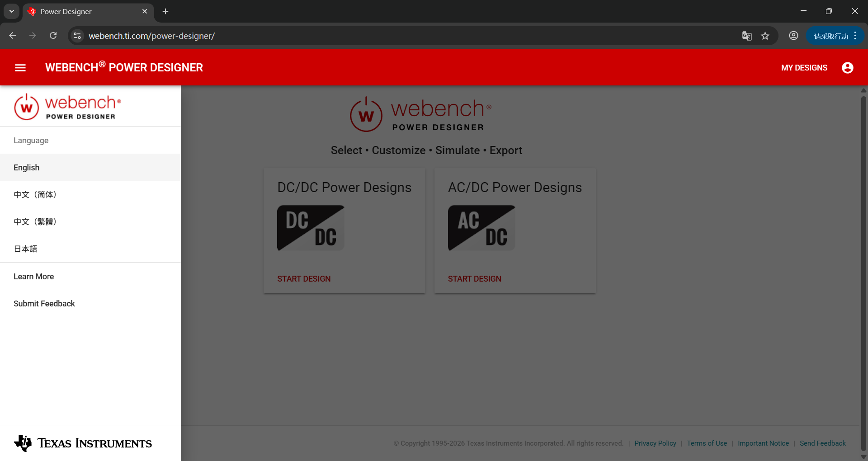The image size is (868, 461).
Task: Open the Google Translate page icon
Action: point(747,36)
